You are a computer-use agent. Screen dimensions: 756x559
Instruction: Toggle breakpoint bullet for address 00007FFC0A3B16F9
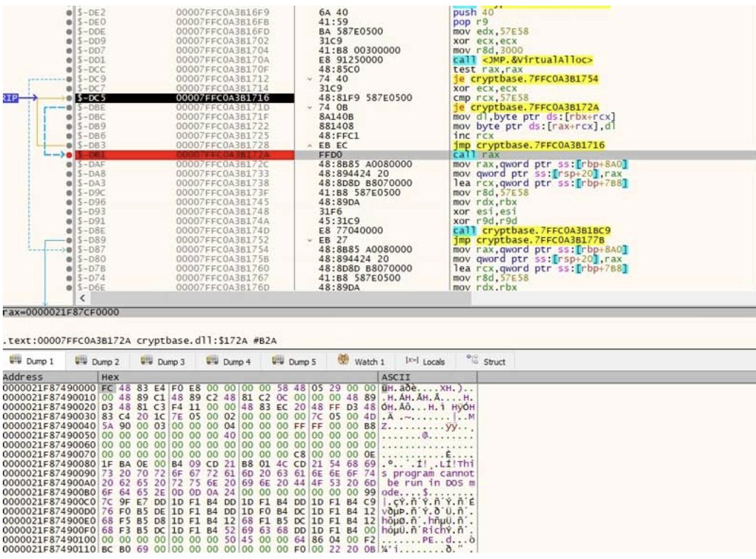(x=70, y=13)
